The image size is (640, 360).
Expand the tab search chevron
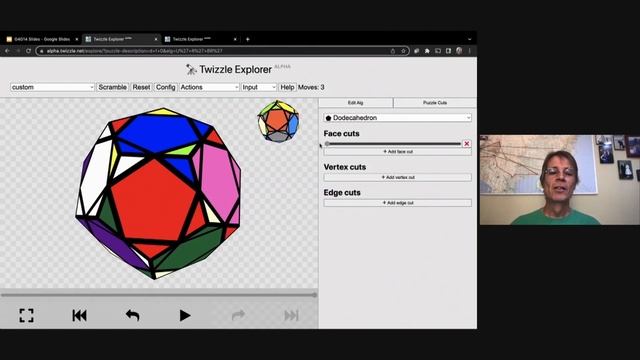coord(469,39)
